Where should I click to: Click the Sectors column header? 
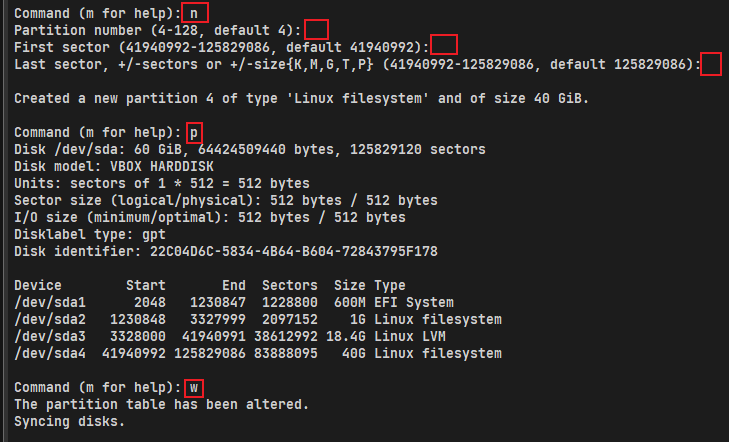289,285
